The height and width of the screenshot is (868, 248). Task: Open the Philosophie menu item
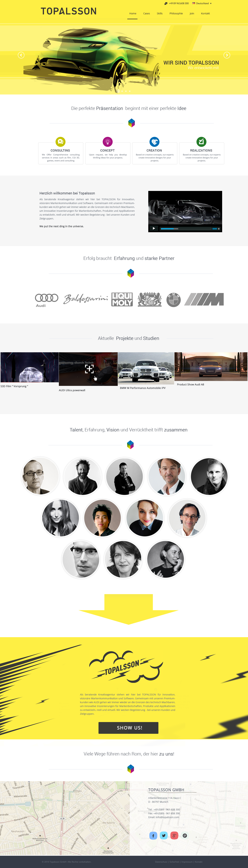[176, 13]
